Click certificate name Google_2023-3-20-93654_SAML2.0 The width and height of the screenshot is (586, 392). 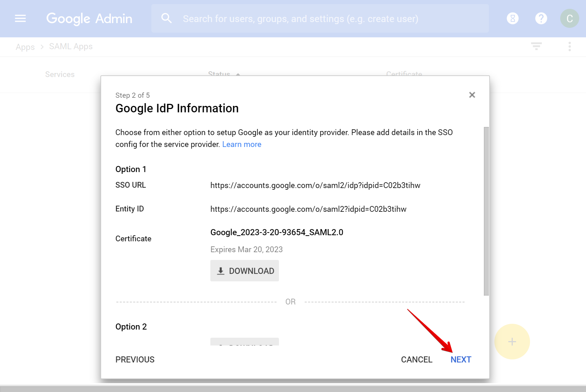277,232
